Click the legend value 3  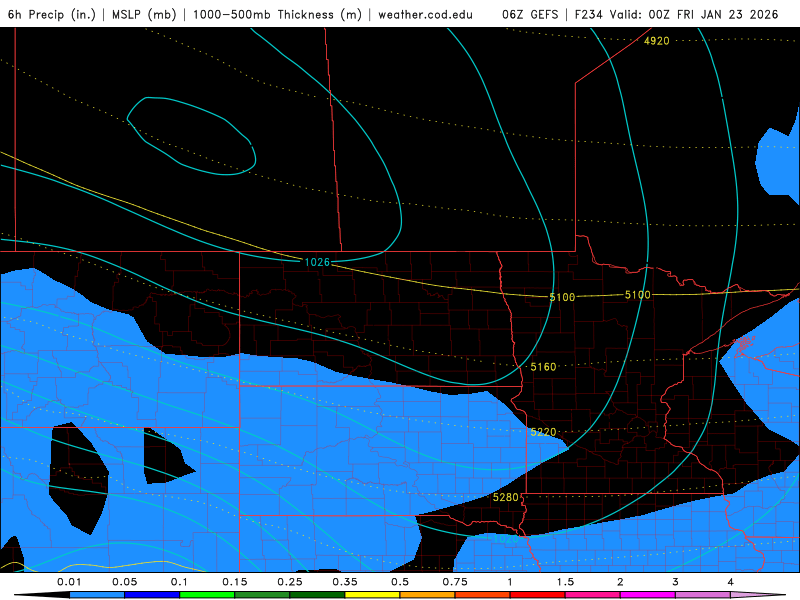coord(676,582)
